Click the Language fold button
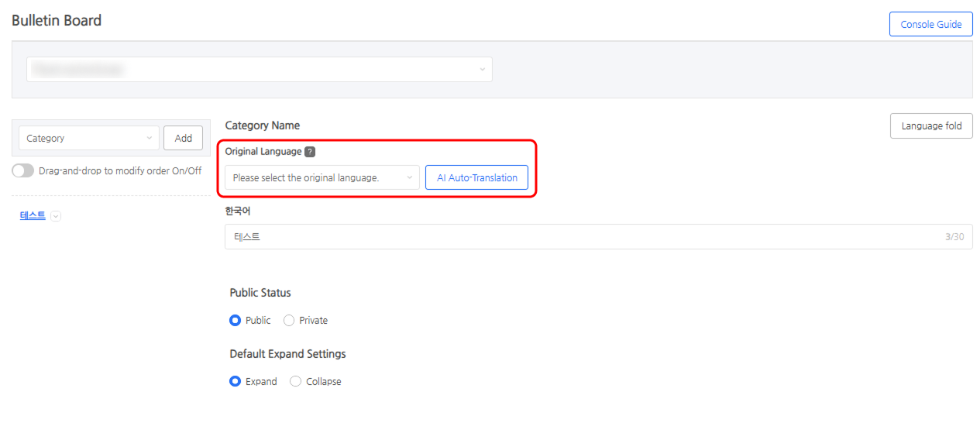Viewport: 980px width, 440px height. (x=931, y=125)
